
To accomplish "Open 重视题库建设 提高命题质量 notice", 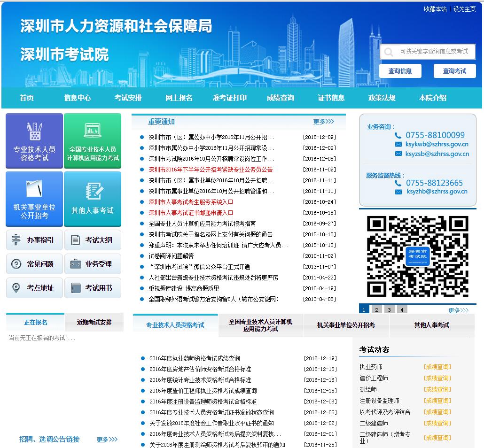I will pos(184,288).
